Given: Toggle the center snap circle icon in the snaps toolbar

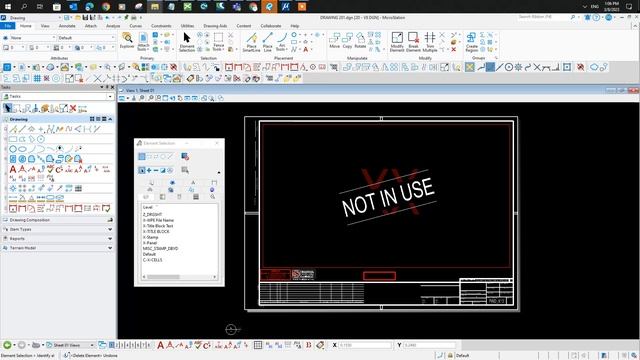Looking at the screenshot, I should [x=509, y=67].
